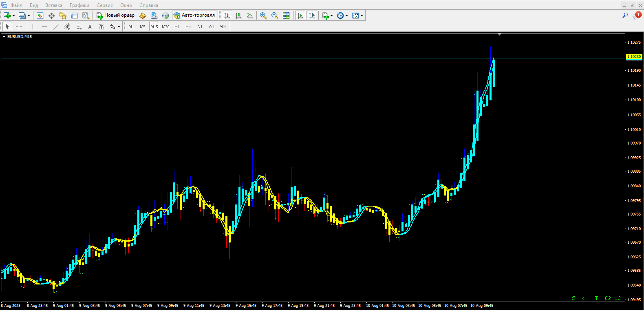Expand the Periodicity clock dropdown arrow
The width and height of the screenshot is (644, 311).
[x=347, y=16]
